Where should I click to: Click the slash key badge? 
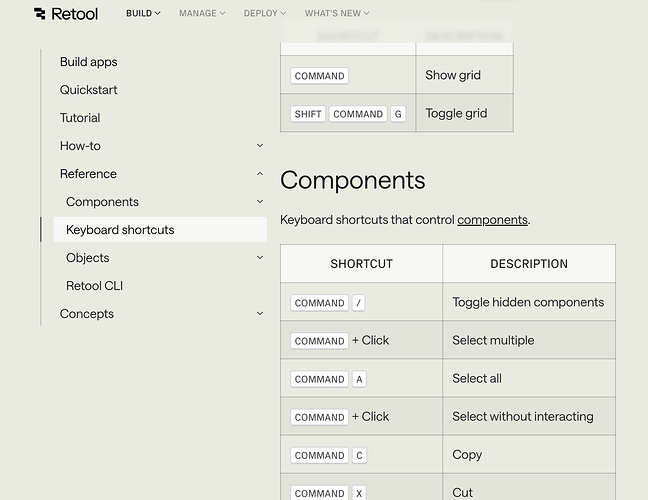pos(358,303)
